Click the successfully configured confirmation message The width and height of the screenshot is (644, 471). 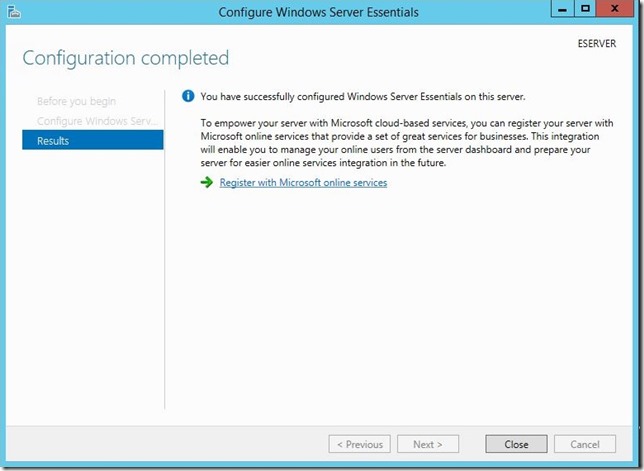coord(363,96)
